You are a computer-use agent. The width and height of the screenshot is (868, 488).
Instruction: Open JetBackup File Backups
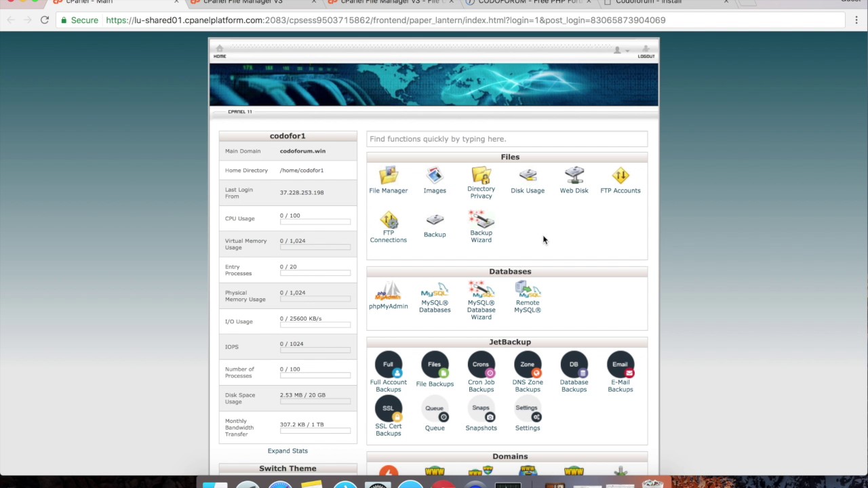tap(435, 370)
